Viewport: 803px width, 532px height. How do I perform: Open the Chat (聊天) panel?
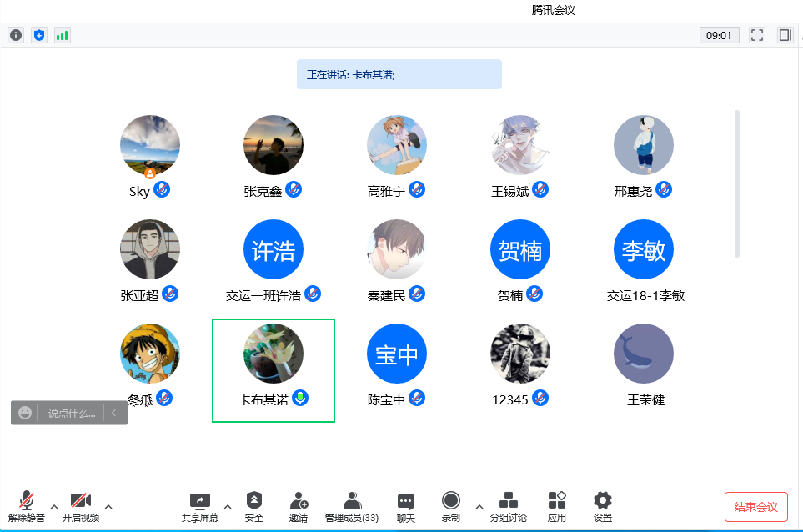[406, 507]
